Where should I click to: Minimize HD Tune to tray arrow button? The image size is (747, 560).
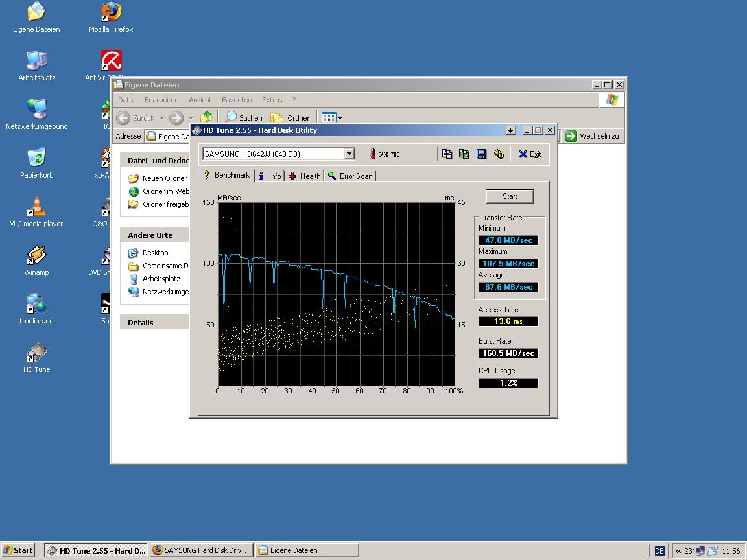[x=511, y=130]
